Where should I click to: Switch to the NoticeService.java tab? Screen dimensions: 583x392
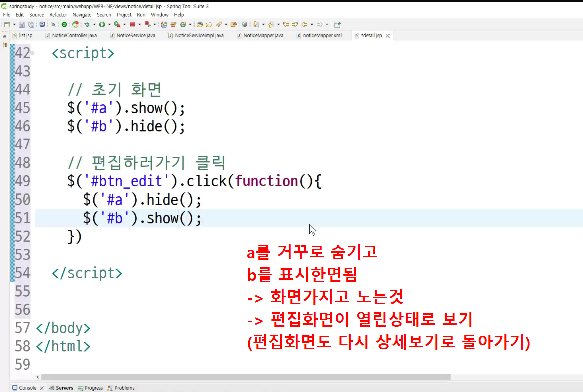tap(133, 35)
